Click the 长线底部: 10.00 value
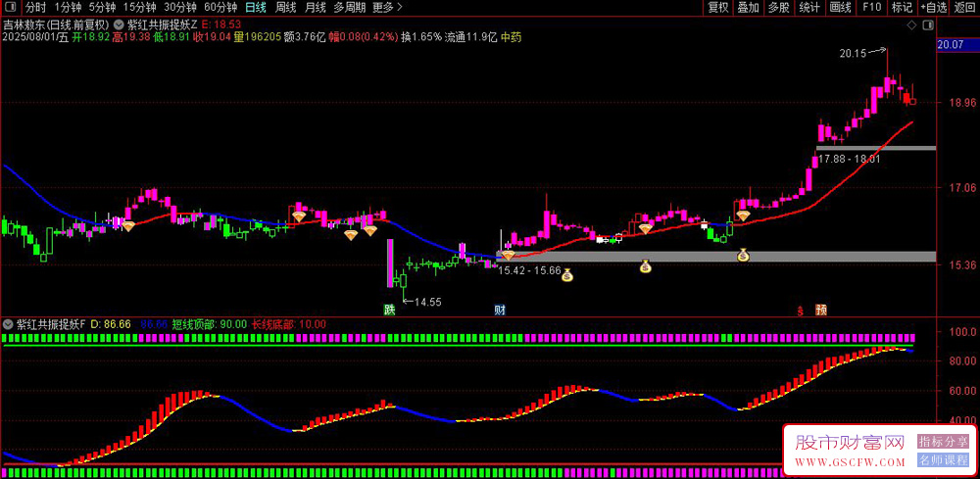 click(x=289, y=325)
